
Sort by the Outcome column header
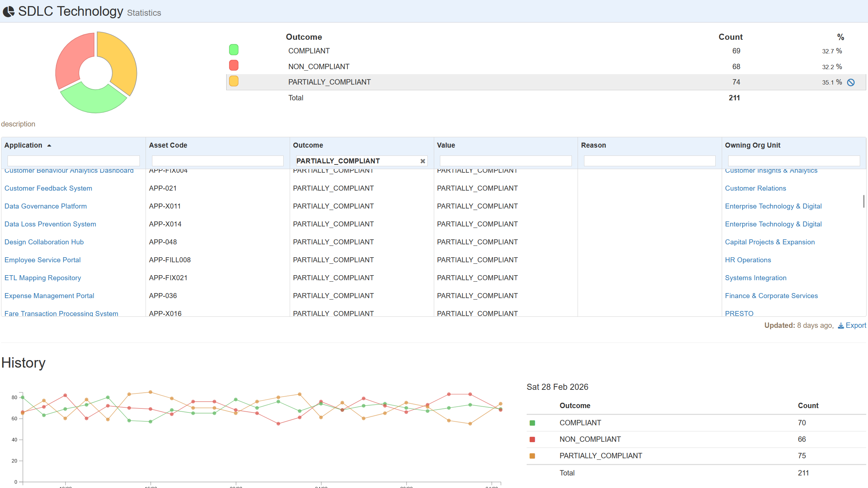308,145
